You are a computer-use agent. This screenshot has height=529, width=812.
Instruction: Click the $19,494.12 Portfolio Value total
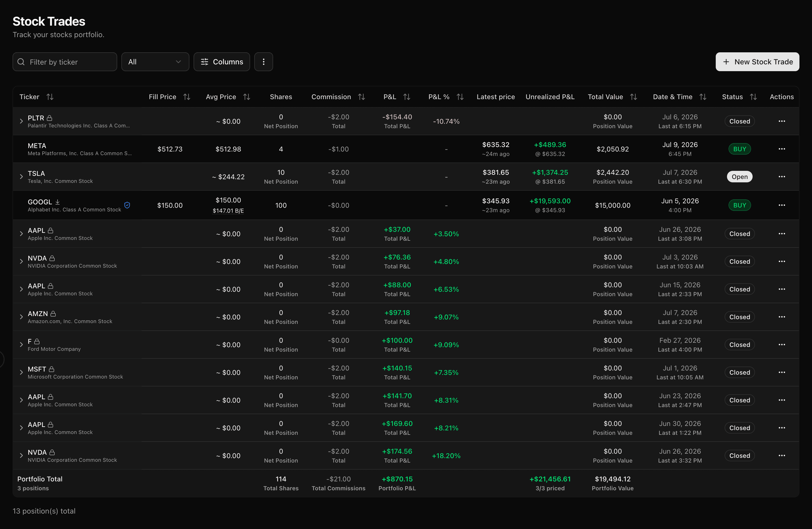(x=612, y=479)
